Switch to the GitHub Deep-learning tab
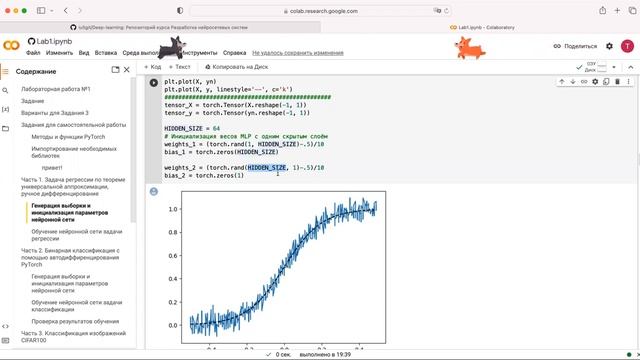This screenshot has width=640, height=360. [x=160, y=27]
